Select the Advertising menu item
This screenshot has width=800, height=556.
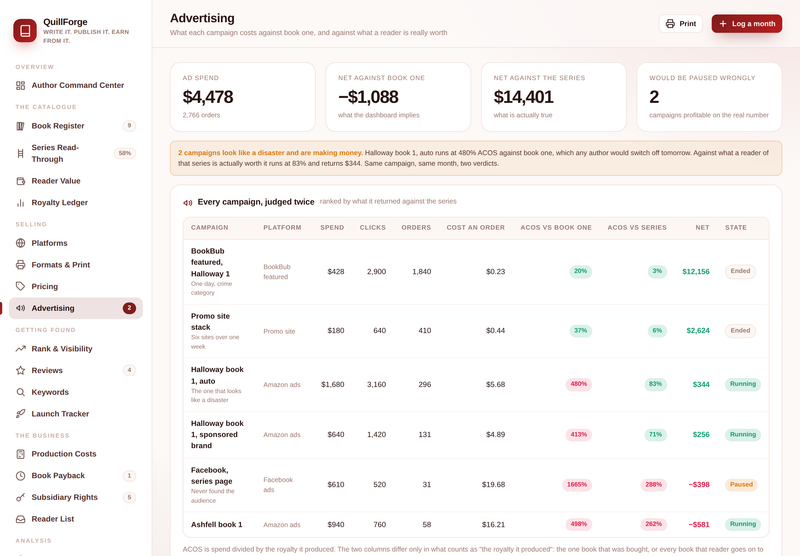point(76,308)
